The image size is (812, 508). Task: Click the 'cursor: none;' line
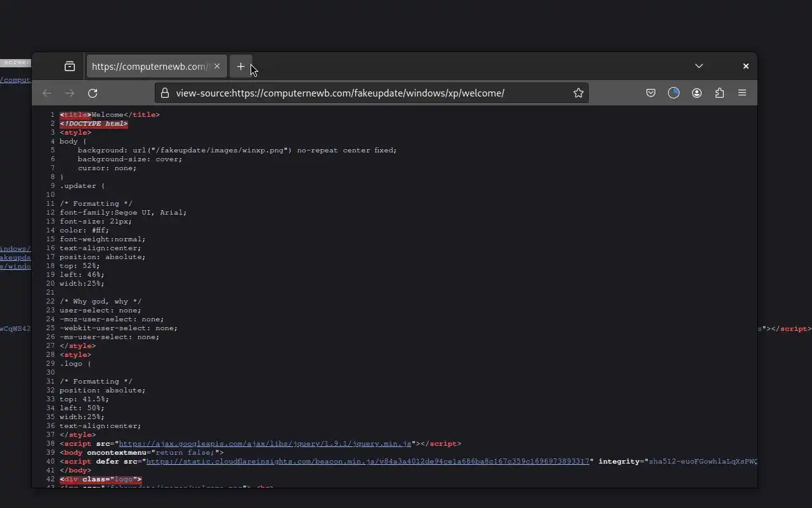click(107, 168)
